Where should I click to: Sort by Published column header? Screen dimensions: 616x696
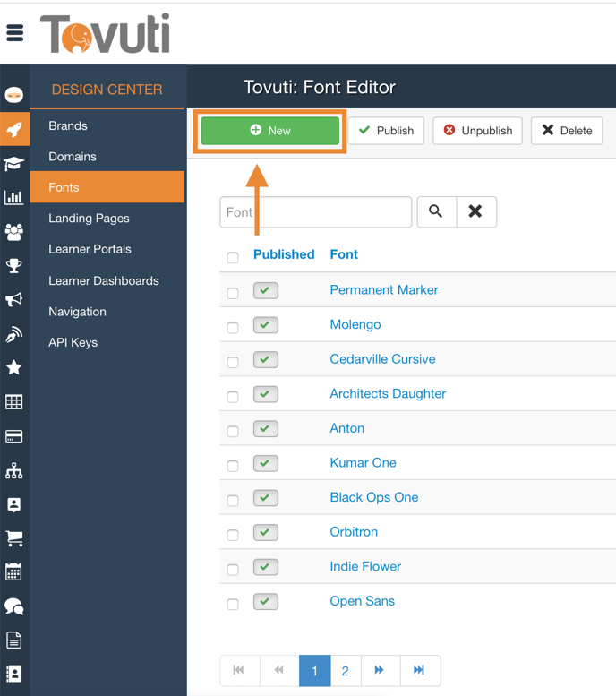tap(284, 254)
